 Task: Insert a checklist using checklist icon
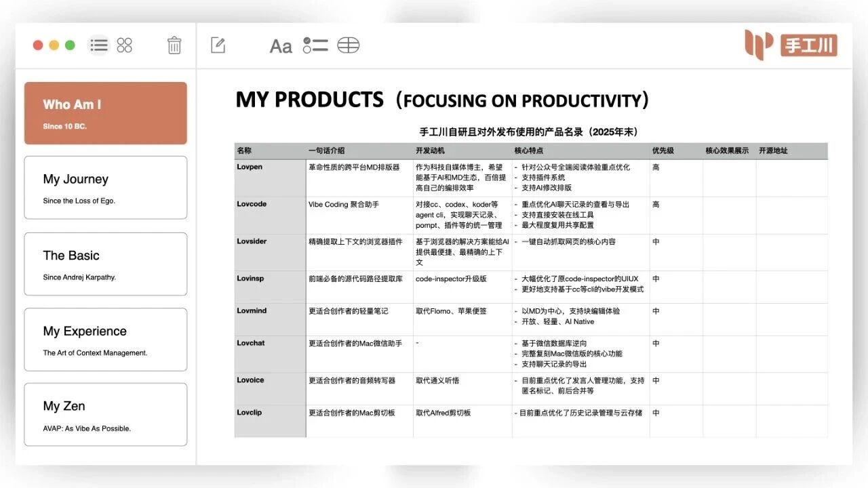coord(315,45)
